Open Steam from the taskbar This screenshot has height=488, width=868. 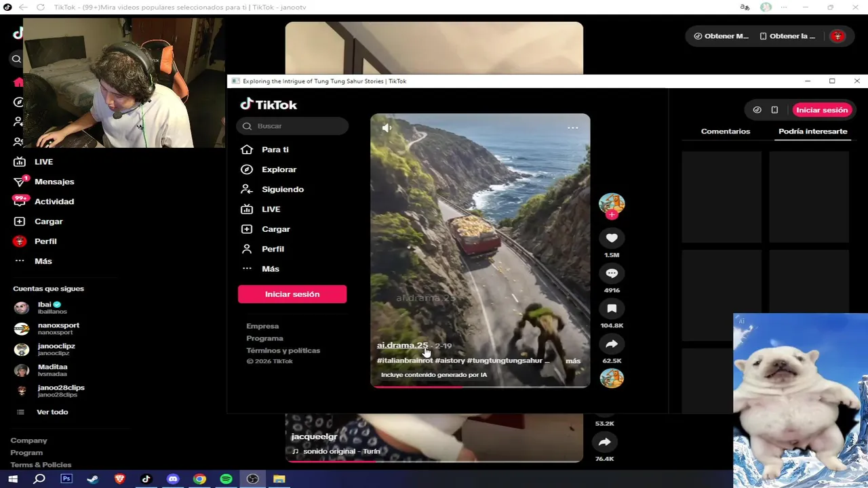[x=93, y=479]
